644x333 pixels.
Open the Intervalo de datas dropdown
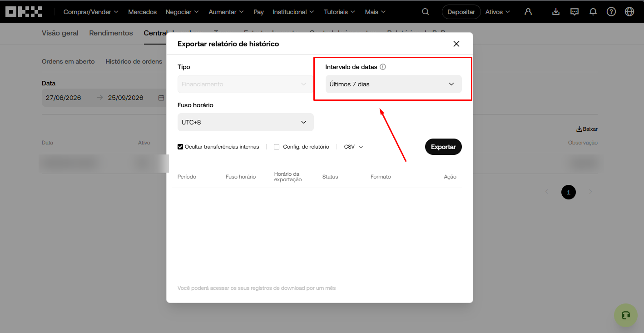394,84
